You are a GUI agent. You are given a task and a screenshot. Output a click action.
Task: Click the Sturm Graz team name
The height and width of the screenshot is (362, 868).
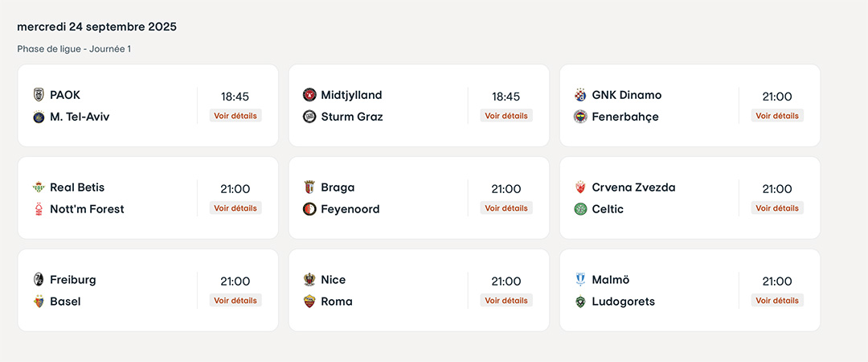[x=352, y=117]
